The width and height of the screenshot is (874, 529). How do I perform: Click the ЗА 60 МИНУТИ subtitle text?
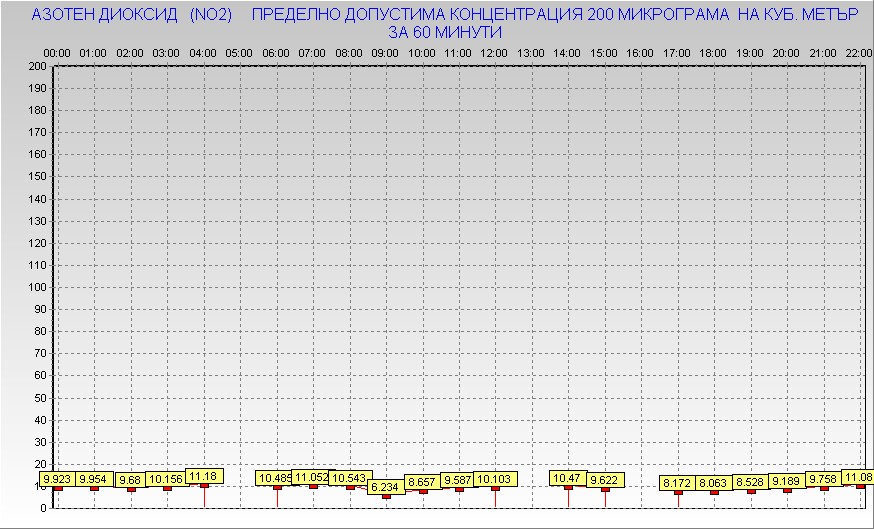click(x=445, y=32)
